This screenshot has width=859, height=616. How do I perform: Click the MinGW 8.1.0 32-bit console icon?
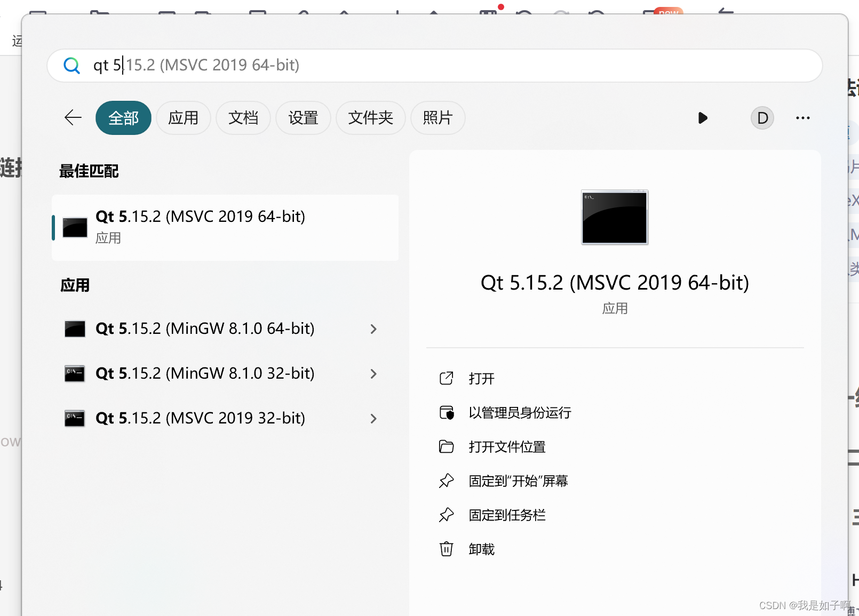75,373
